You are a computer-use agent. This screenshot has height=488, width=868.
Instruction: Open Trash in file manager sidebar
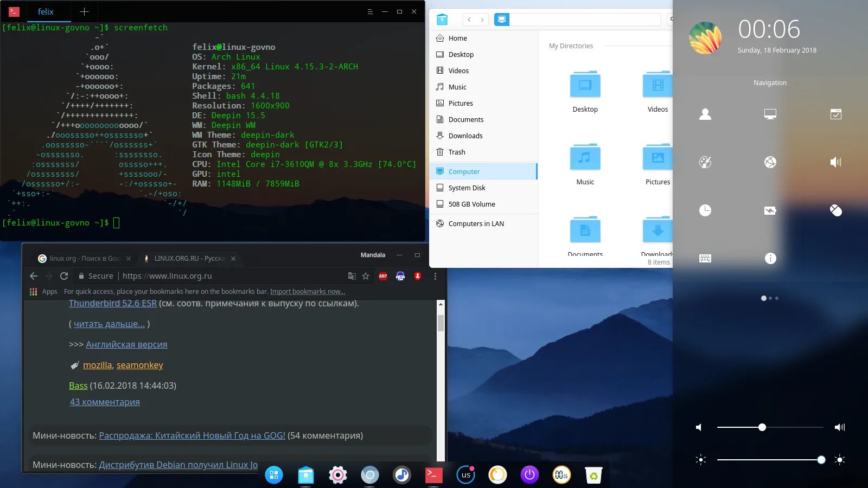click(483, 152)
